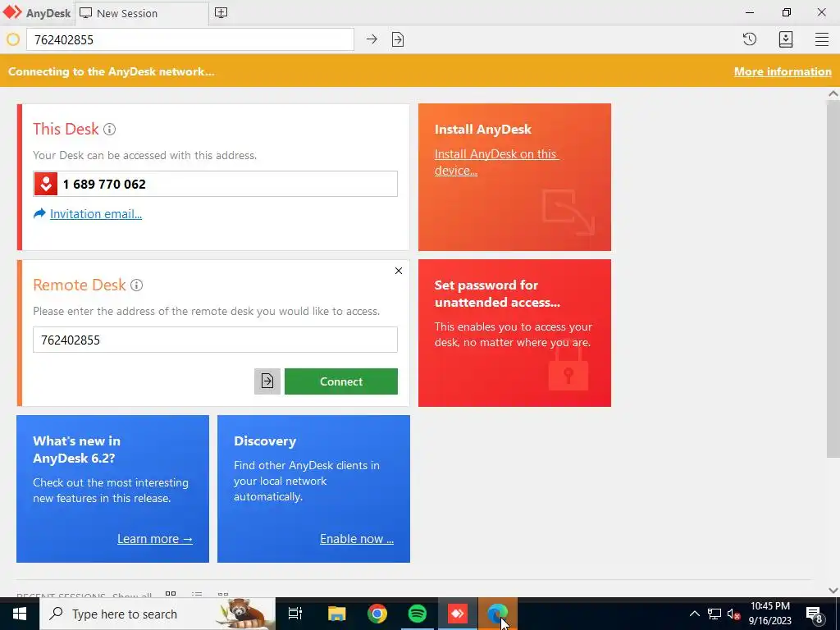Open File Explorer from the taskbar
840x630 pixels.
point(337,614)
